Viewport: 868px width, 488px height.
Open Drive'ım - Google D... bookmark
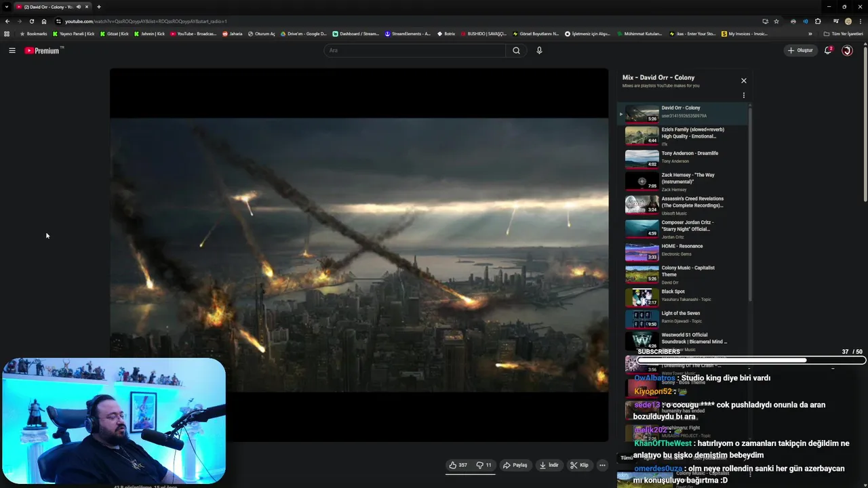pyautogui.click(x=303, y=33)
